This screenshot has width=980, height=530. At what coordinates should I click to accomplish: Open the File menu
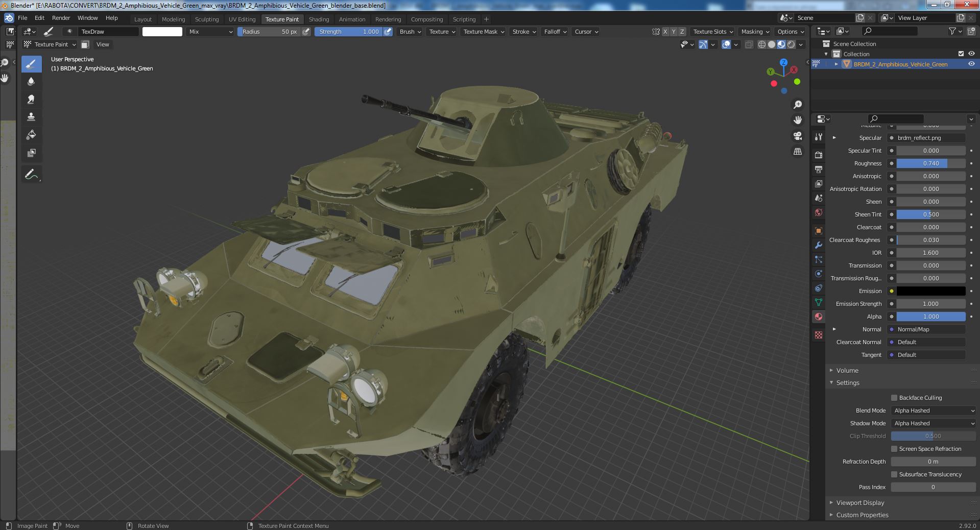pos(22,18)
